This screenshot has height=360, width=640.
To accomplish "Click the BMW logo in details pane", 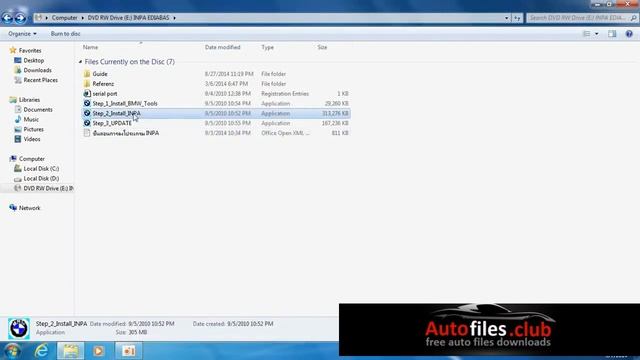I will point(18,329).
